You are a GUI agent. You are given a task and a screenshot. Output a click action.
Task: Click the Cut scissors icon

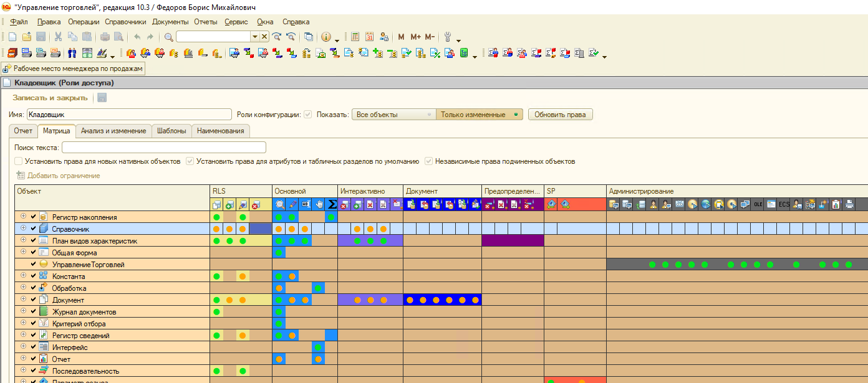coord(58,37)
